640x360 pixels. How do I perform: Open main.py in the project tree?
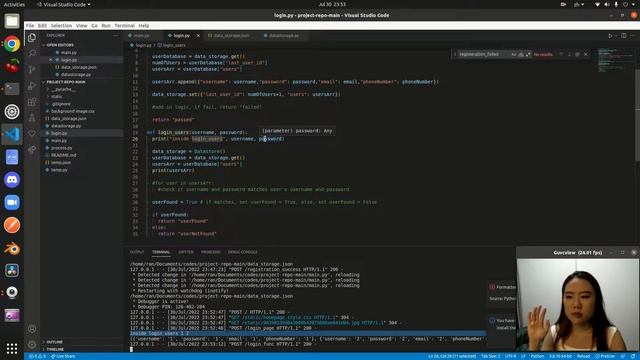point(59,140)
